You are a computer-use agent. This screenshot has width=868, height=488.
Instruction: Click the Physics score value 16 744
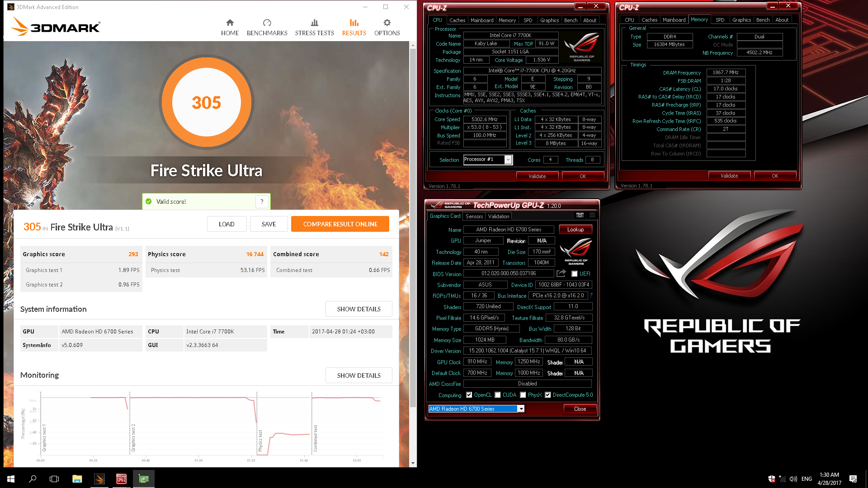point(255,254)
